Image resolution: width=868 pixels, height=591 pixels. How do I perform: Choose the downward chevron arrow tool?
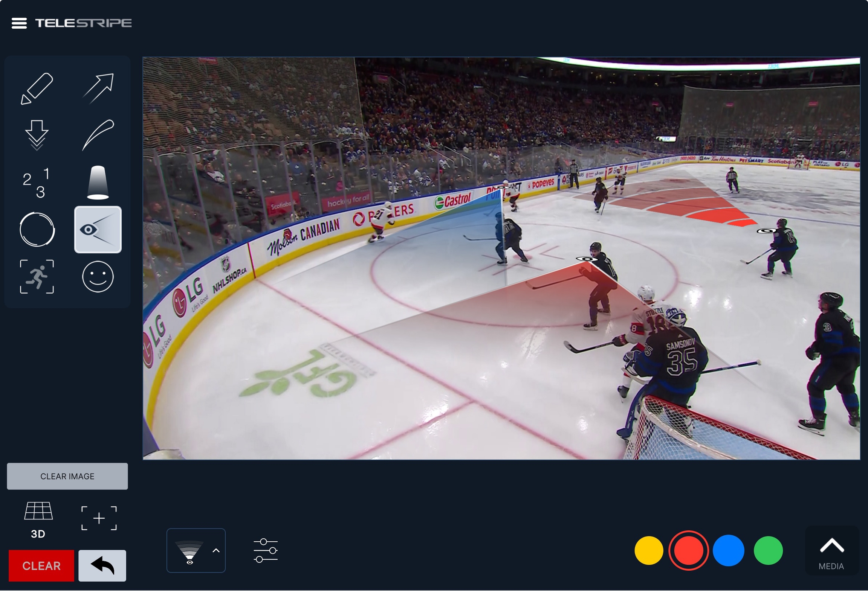37,135
